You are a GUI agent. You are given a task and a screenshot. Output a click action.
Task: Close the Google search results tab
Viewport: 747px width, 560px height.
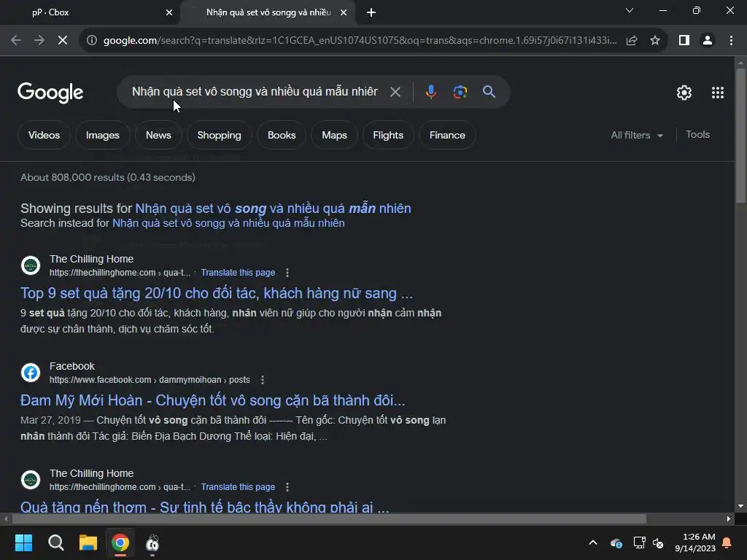344,12
